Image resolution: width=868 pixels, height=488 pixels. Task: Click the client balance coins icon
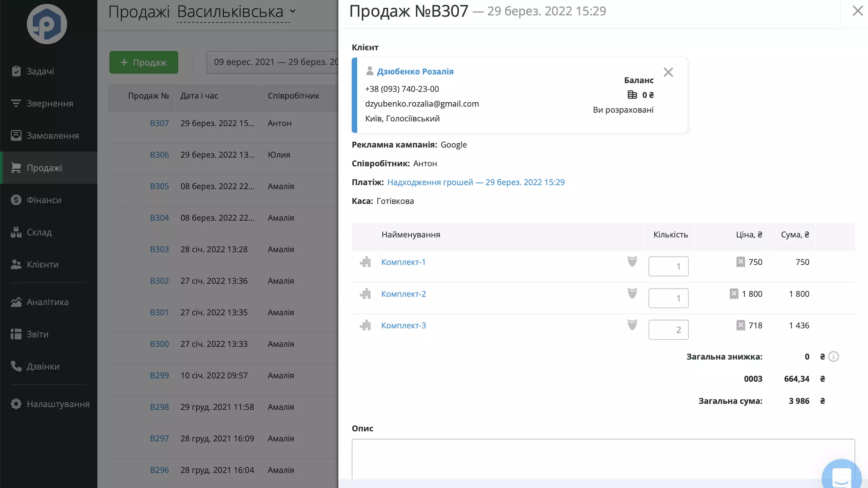[632, 95]
